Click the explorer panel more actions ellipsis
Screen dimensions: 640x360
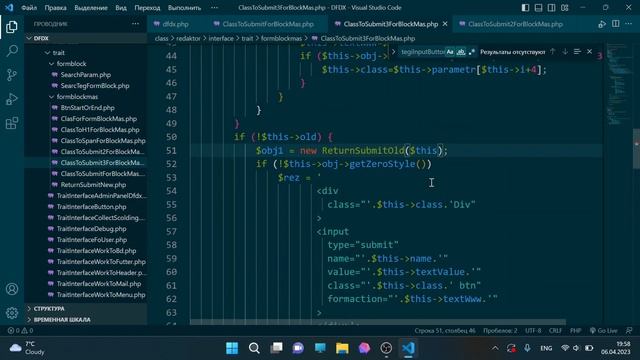[x=136, y=24]
